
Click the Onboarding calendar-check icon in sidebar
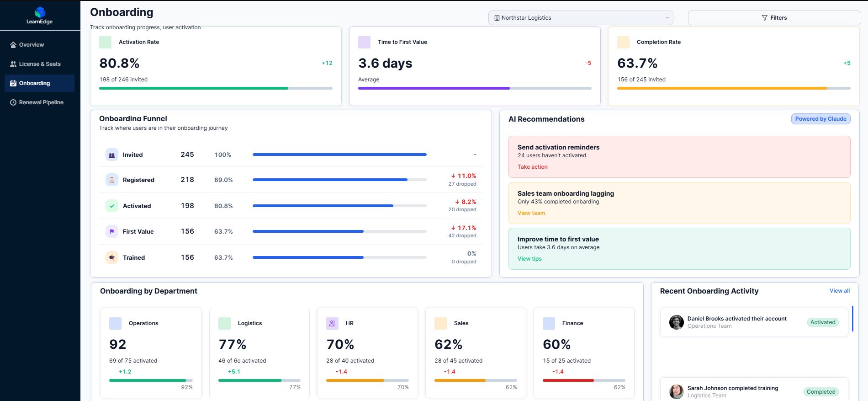[x=13, y=83]
